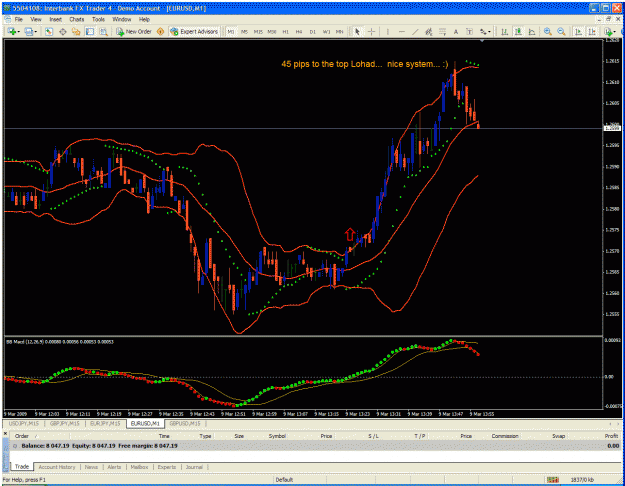Switch to H1 timeframe
Image resolution: width=625 pixels, height=486 pixels.
coord(285,31)
